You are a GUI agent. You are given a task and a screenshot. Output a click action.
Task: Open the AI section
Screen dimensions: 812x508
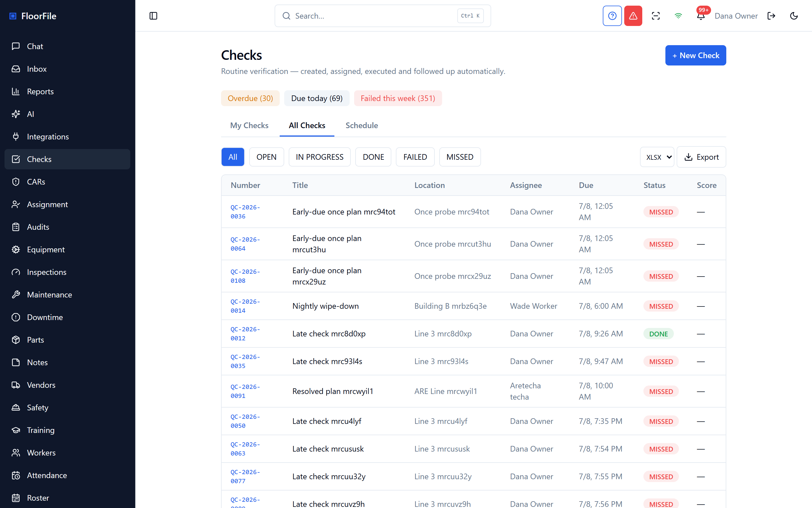[67, 114]
